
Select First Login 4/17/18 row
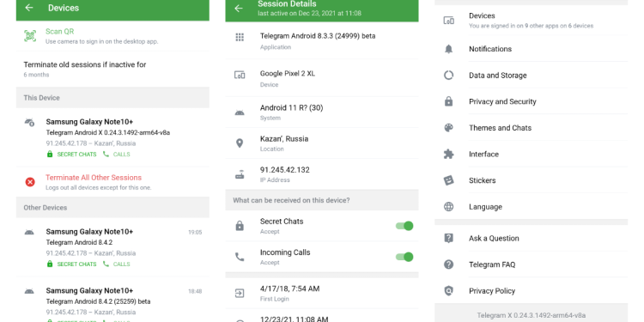click(x=322, y=294)
